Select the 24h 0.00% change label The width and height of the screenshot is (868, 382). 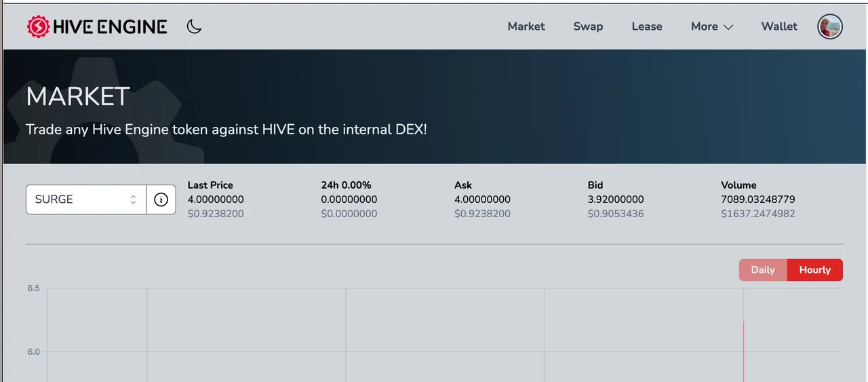tap(346, 185)
